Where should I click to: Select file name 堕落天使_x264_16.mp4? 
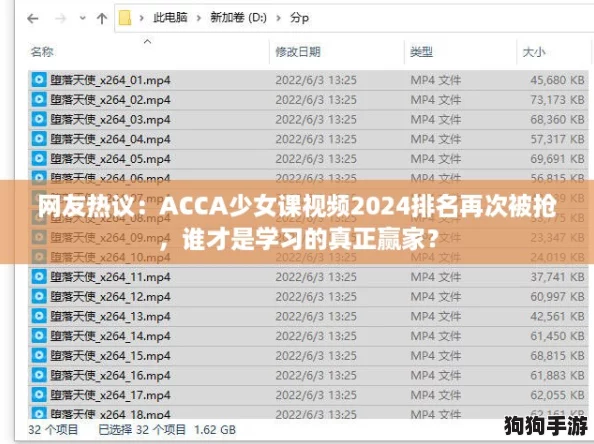(110, 375)
